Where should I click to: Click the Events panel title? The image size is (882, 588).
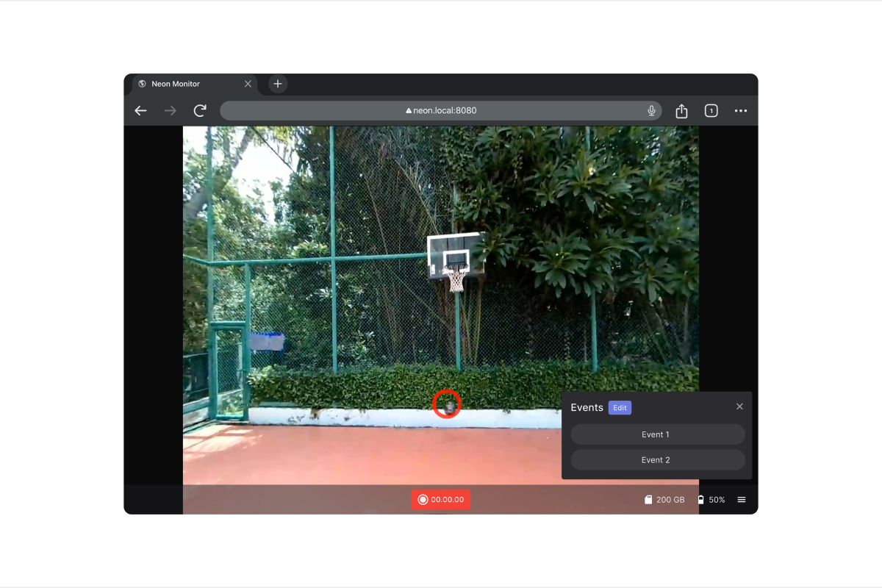[x=587, y=408]
